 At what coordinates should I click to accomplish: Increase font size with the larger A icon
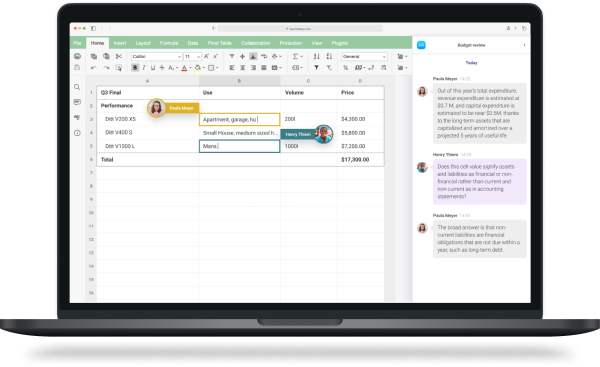click(x=207, y=56)
